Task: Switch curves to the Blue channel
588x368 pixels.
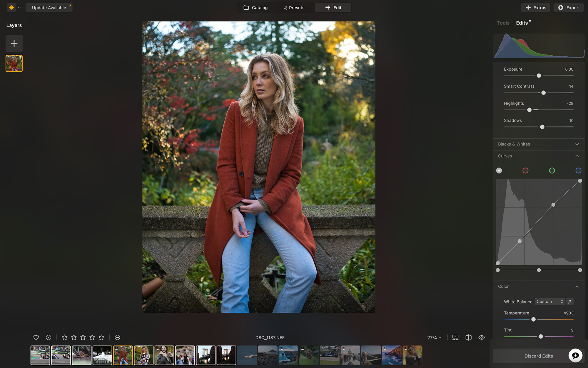Action: [578, 170]
